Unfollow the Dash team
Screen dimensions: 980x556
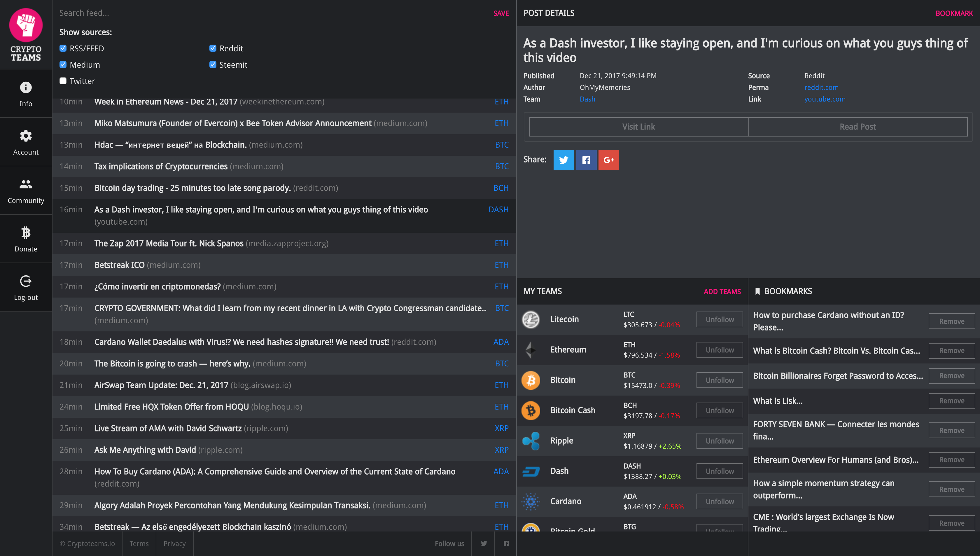pos(719,471)
